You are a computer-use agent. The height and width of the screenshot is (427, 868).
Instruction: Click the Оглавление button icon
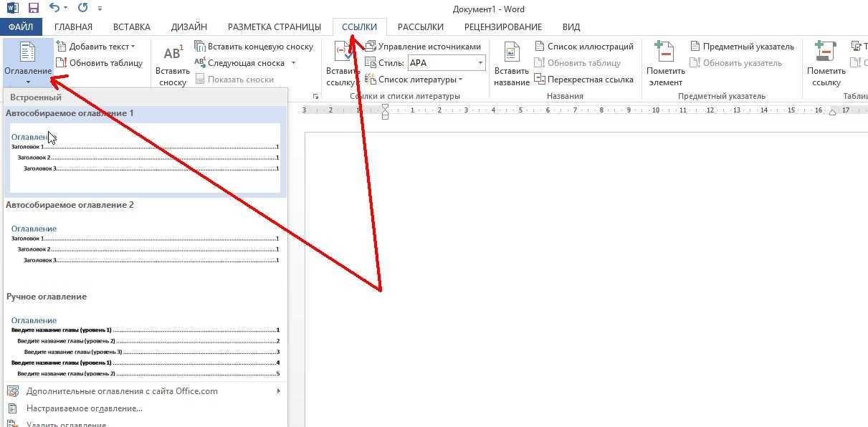click(x=28, y=52)
